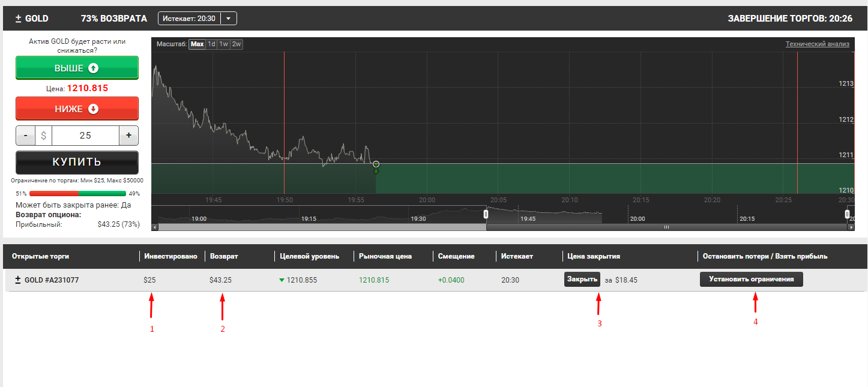This screenshot has width=868, height=387.
Task: Open the Технический анализ link
Action: [x=817, y=44]
